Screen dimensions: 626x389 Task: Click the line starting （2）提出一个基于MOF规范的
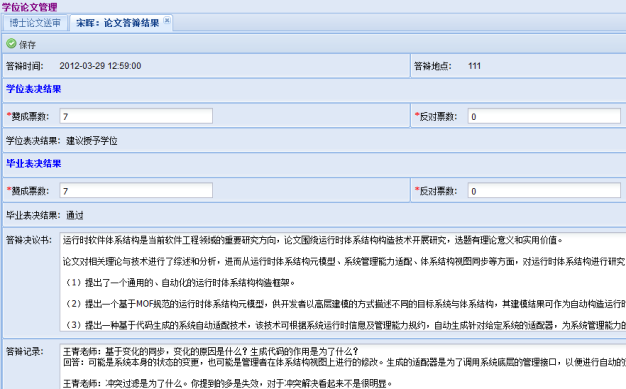[344, 304]
